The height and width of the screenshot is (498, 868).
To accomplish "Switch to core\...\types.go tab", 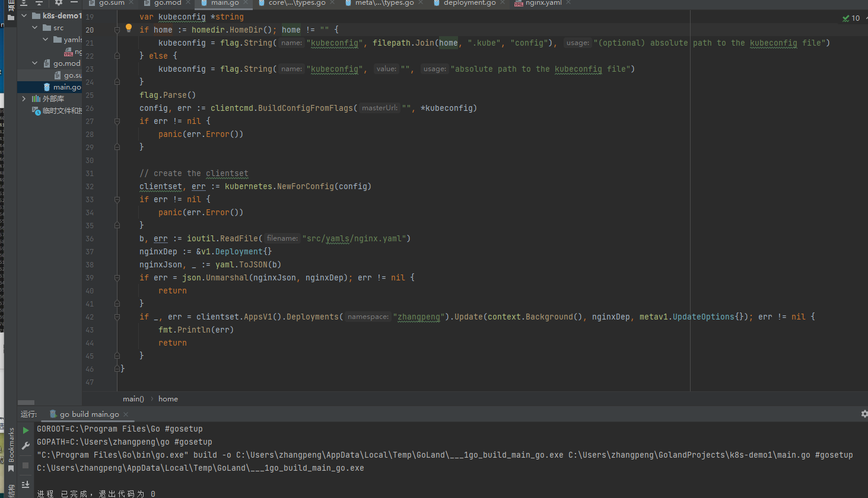I will point(297,3).
